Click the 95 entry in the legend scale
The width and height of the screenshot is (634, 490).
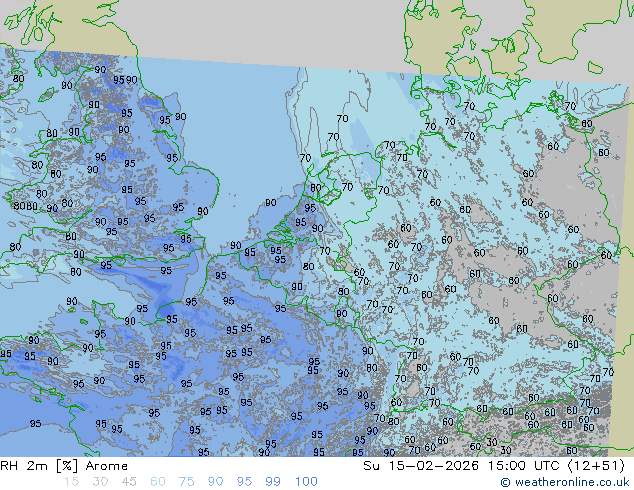click(x=244, y=482)
